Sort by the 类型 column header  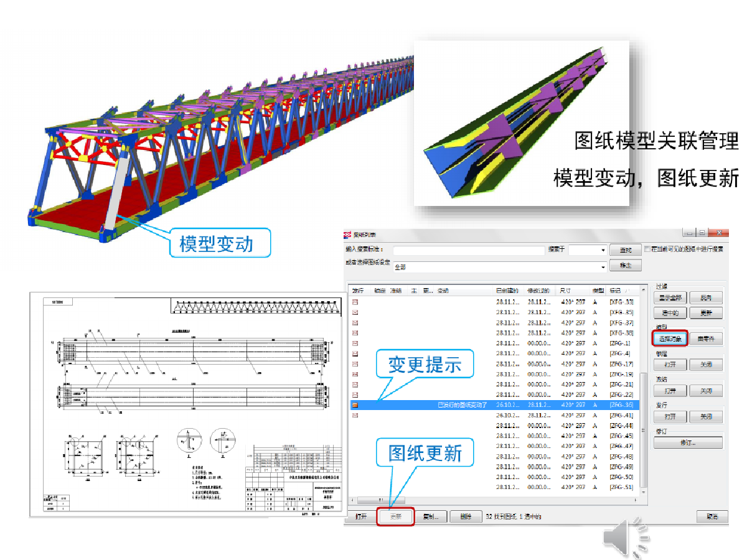[x=598, y=291]
